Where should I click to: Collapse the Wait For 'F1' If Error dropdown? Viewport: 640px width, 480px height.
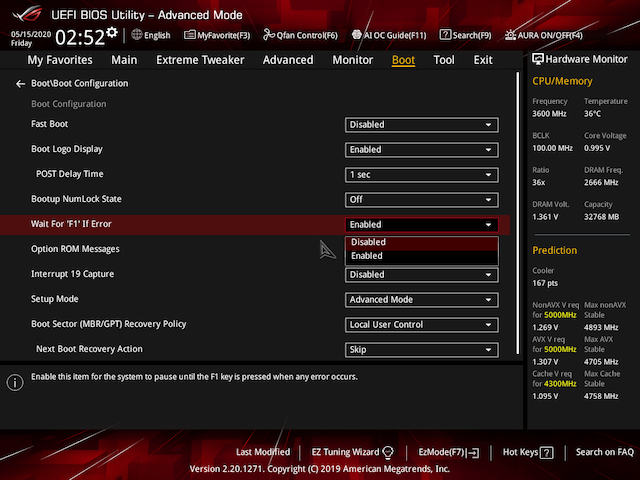[x=422, y=225]
